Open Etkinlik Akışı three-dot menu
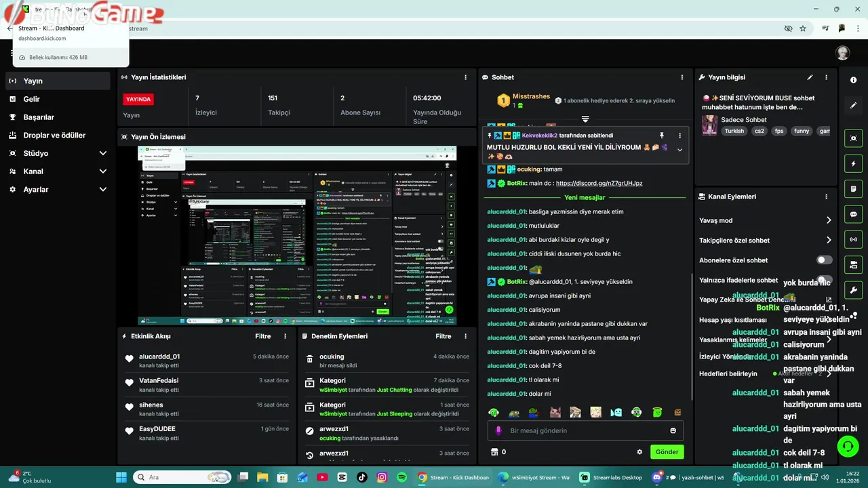 pos(285,336)
